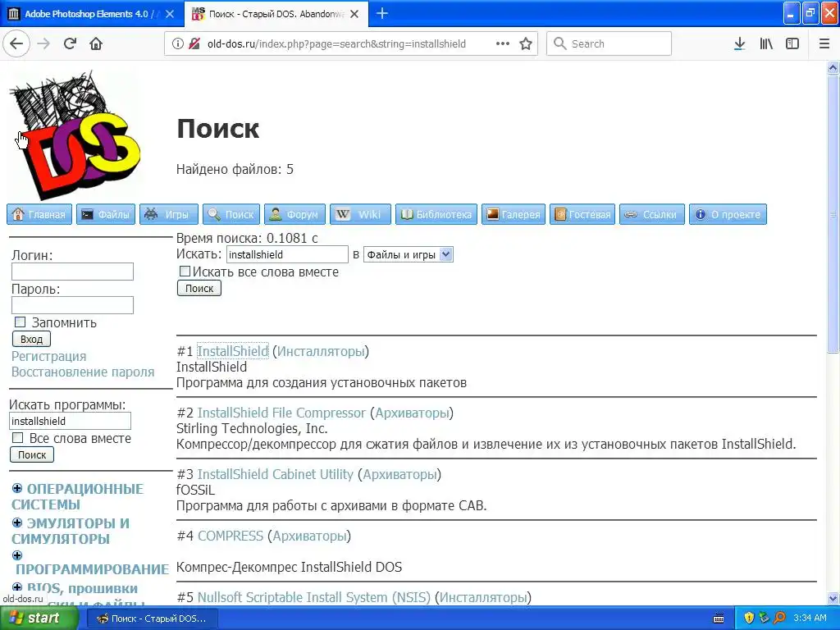Image resolution: width=840 pixels, height=630 pixels.
Task: Click the Поиск button under Искать field
Action: 199,288
